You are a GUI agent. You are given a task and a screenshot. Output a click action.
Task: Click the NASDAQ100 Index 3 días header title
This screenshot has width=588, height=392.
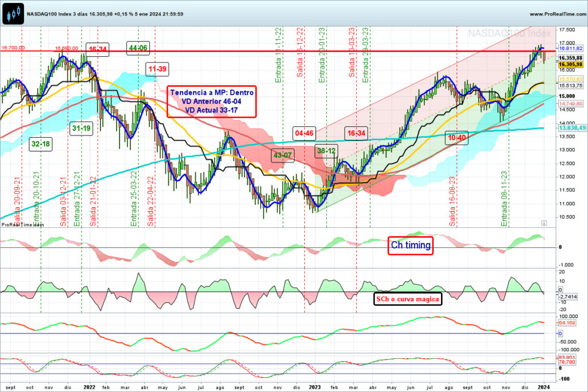point(105,14)
